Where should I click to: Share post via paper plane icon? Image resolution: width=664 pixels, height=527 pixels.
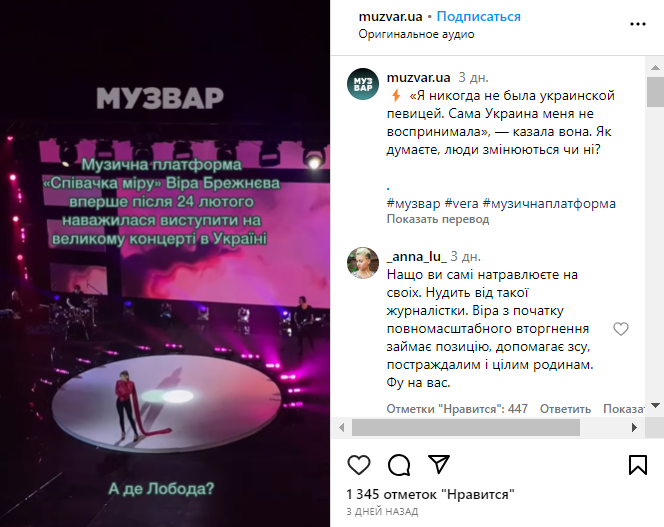(x=439, y=464)
